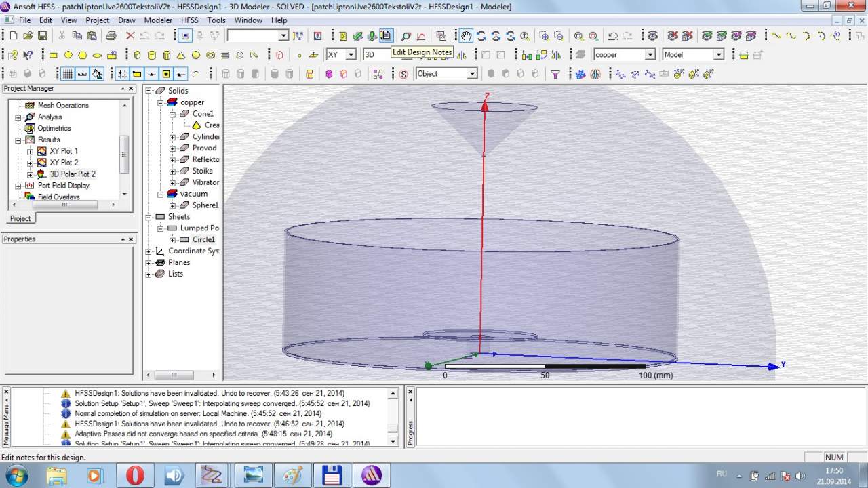Select the Draw box tool
This screenshot has width=868, height=488.
[137, 55]
